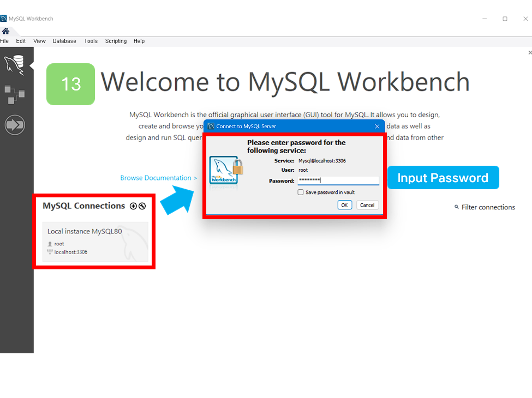Image resolution: width=532 pixels, height=398 pixels.
Task: Open the Models sidebar icon
Action: pyautogui.click(x=15, y=94)
